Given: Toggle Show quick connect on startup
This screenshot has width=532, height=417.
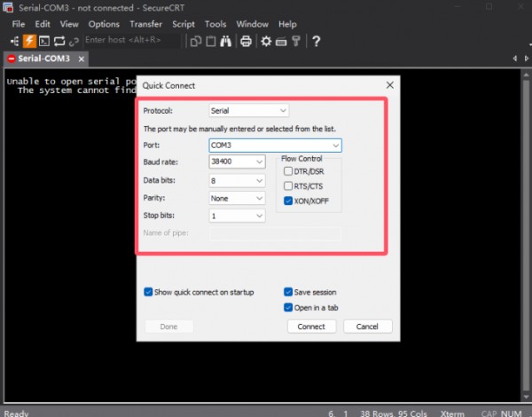Looking at the screenshot, I should (148, 292).
